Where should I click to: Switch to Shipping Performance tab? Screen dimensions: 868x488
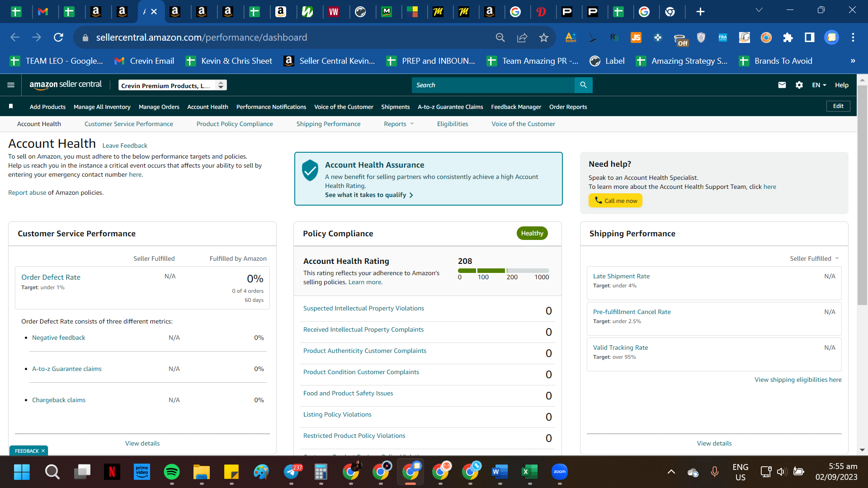coord(329,124)
